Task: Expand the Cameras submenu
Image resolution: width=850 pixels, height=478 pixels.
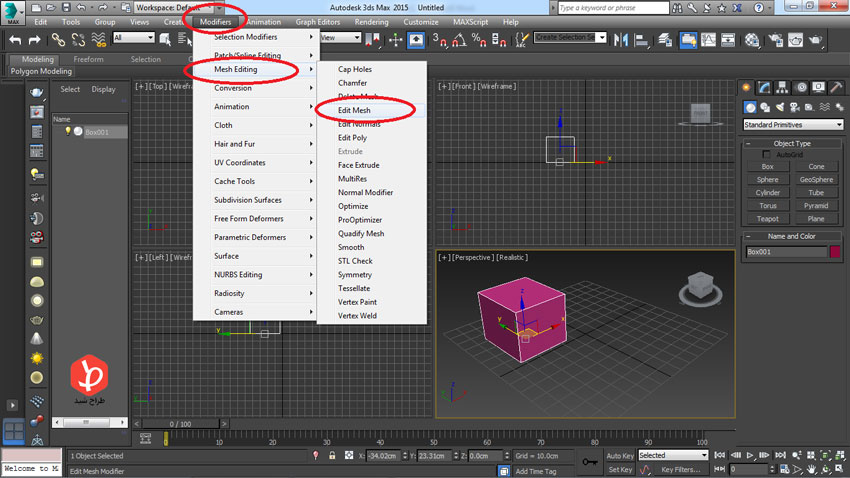Action: coord(255,312)
